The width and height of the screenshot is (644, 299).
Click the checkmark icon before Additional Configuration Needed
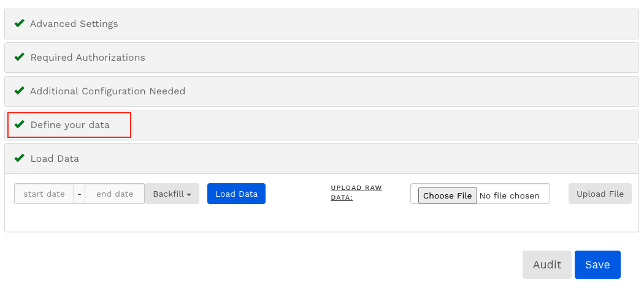[19, 91]
